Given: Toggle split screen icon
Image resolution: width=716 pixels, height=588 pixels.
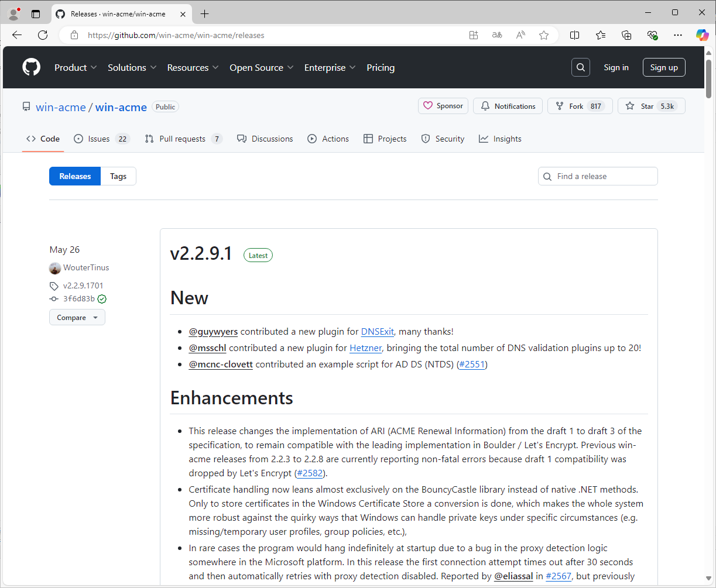Looking at the screenshot, I should (x=574, y=35).
